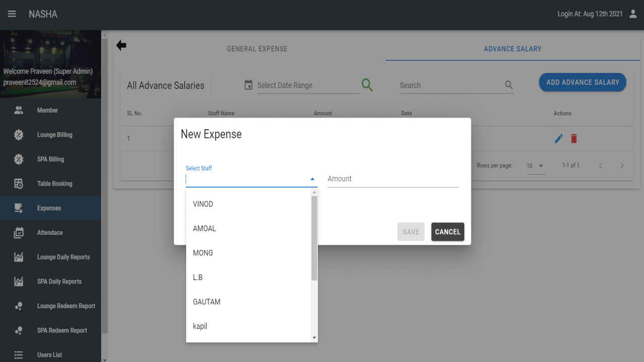Open Table Booking in the sidebar

coord(50,184)
